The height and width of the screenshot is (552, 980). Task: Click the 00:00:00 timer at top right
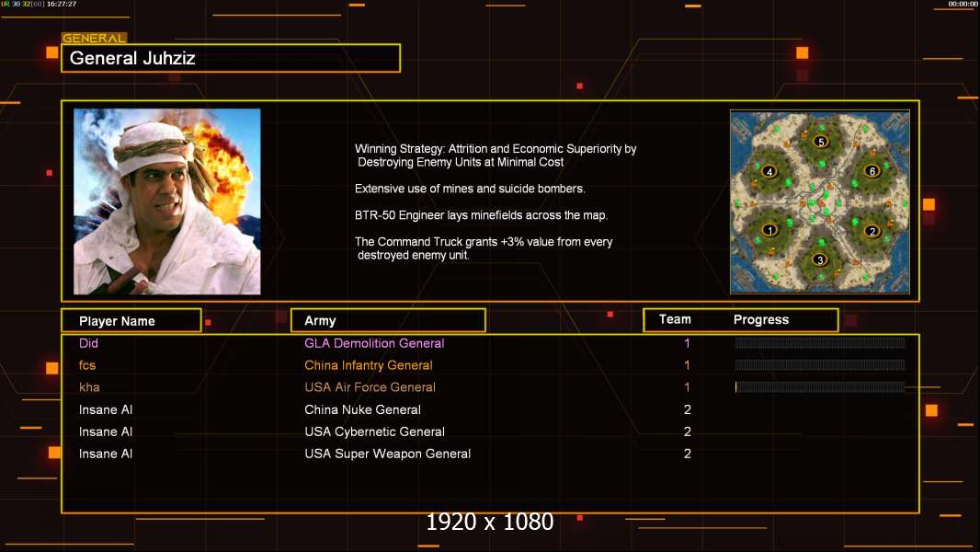click(x=963, y=4)
